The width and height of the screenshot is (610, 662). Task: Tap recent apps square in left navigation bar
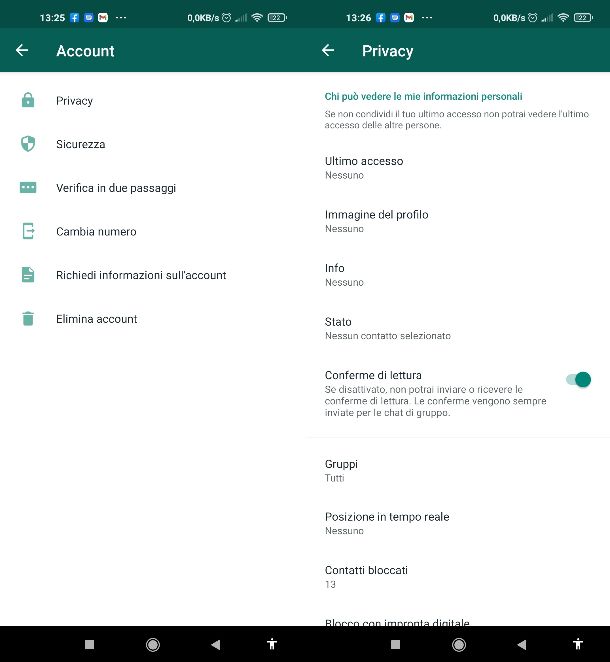pyautogui.click(x=89, y=644)
